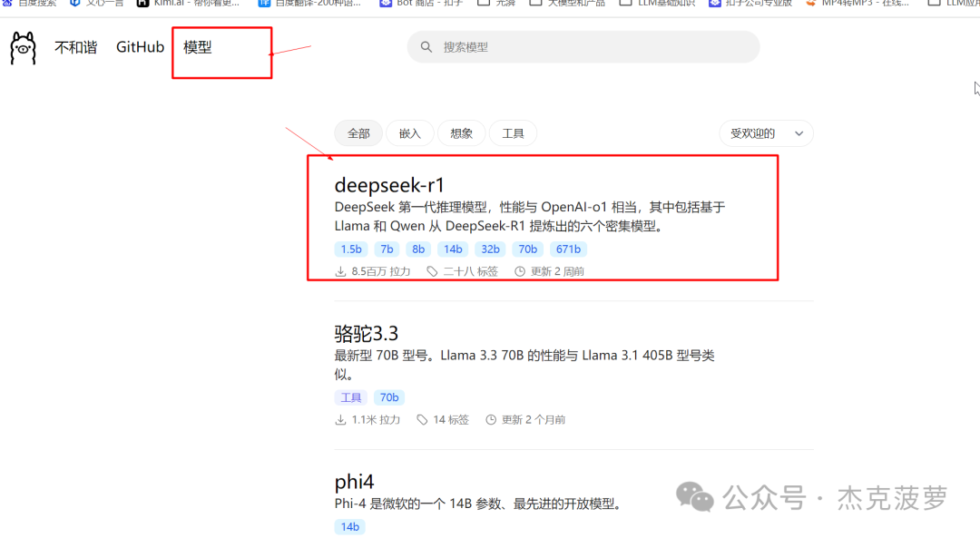The height and width of the screenshot is (538, 980).
Task: Click the search magnifier icon
Action: click(426, 47)
